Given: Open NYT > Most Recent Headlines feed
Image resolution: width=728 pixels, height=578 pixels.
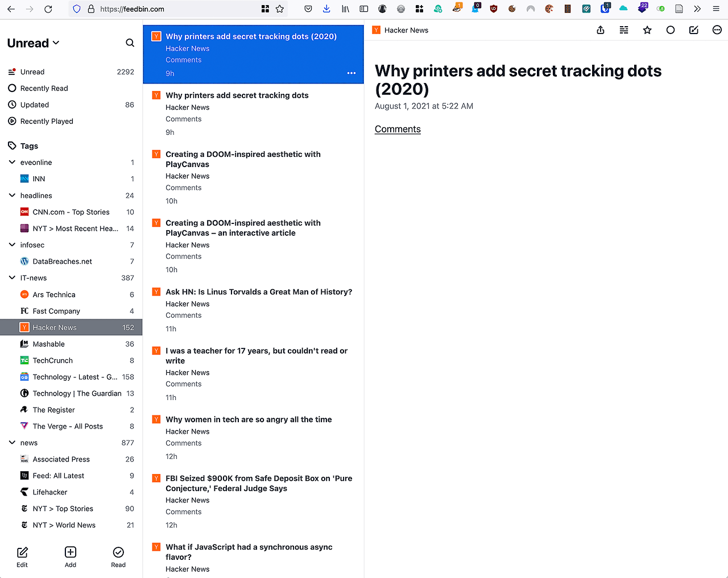Looking at the screenshot, I should coord(71,228).
